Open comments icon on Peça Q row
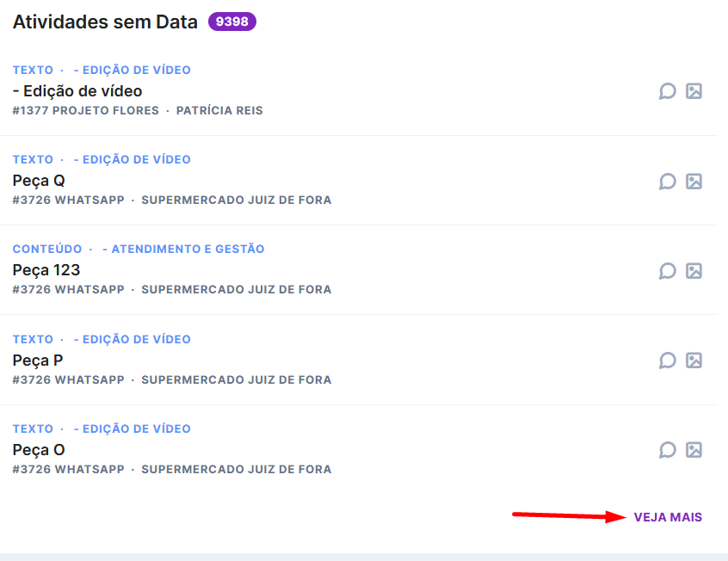Viewport: 728px width, 561px height. pos(667,181)
